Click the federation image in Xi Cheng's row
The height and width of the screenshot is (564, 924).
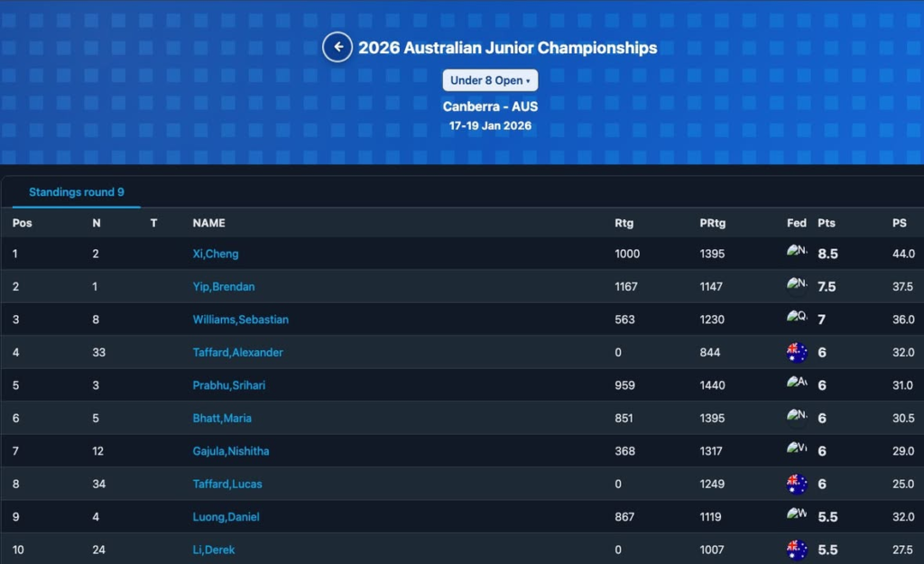[796, 253]
